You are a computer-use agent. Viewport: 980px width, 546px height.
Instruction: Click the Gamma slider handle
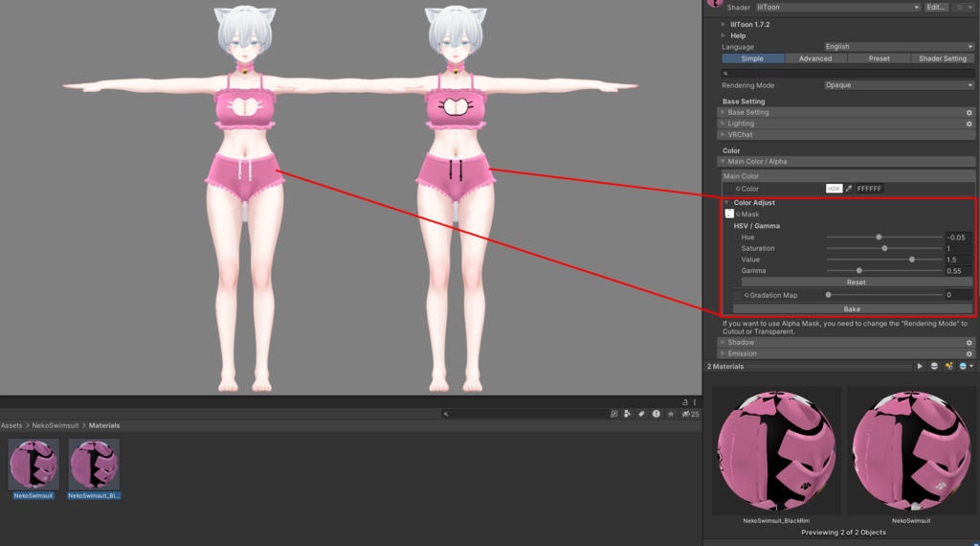click(x=859, y=271)
